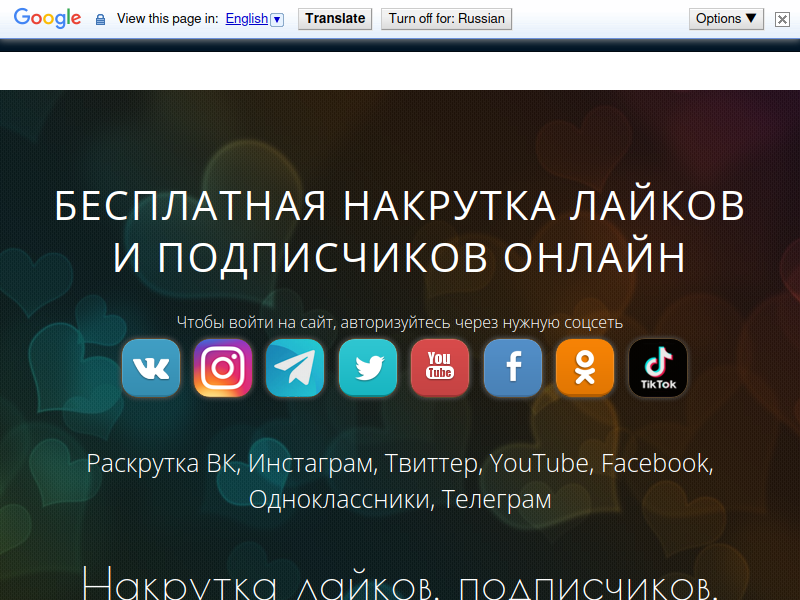Image resolution: width=800 pixels, height=600 pixels.
Task: Click the 'View this page in:' label
Action: [167, 19]
